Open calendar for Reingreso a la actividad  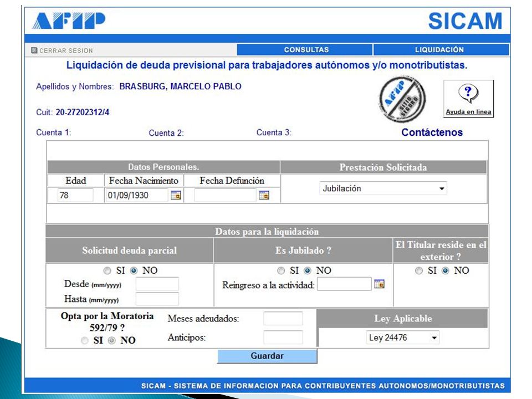pos(379,284)
